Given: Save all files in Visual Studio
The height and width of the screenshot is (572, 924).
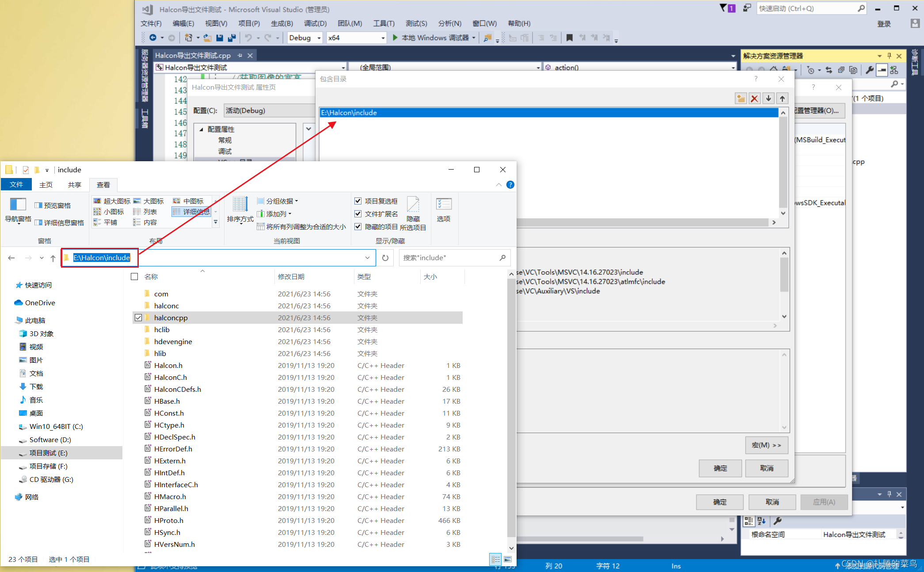Looking at the screenshot, I should (232, 38).
